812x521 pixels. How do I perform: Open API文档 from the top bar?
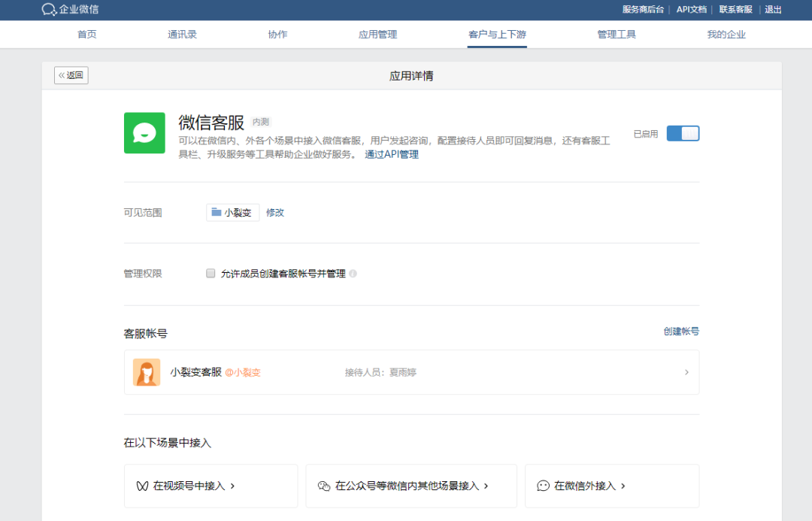(691, 10)
